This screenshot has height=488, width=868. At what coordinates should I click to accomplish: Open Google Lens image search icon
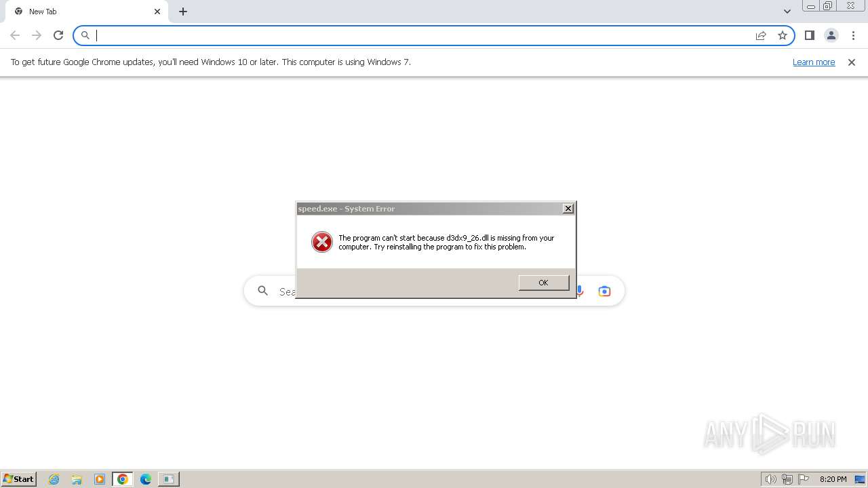(x=604, y=291)
